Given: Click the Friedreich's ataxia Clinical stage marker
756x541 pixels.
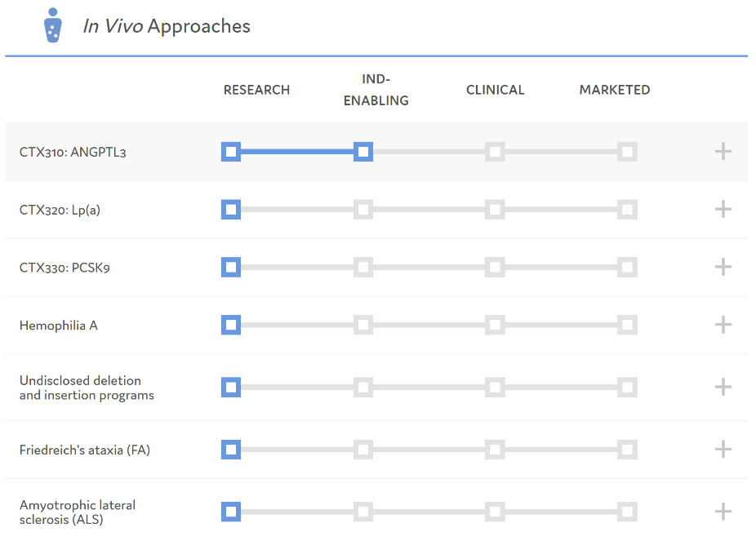Looking at the screenshot, I should pos(495,450).
